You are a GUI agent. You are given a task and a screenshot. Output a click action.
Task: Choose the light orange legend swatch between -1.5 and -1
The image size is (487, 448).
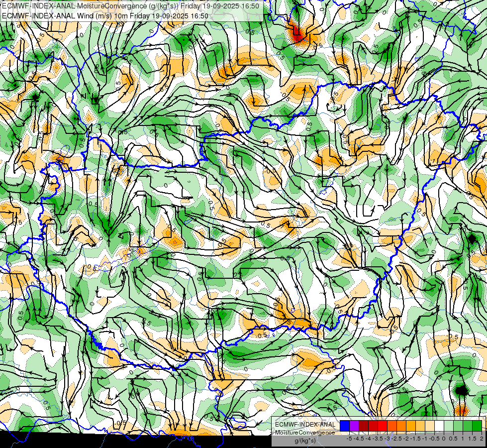point(420,426)
